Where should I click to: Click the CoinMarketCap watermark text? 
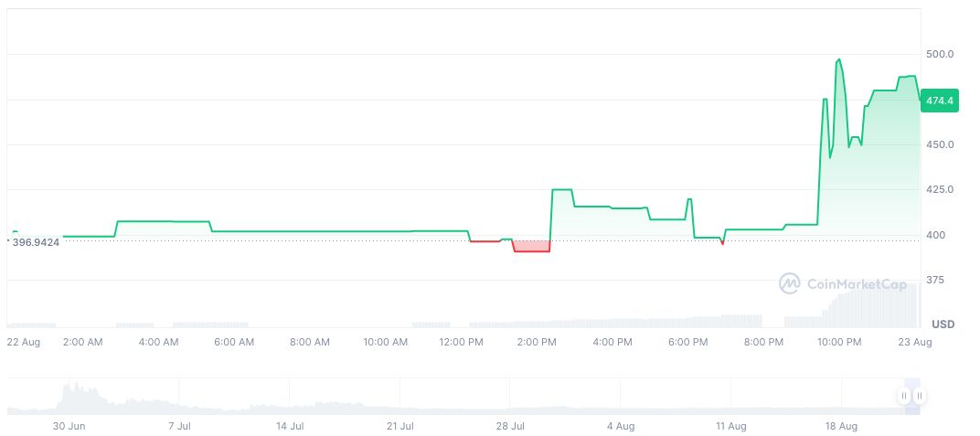coord(856,284)
